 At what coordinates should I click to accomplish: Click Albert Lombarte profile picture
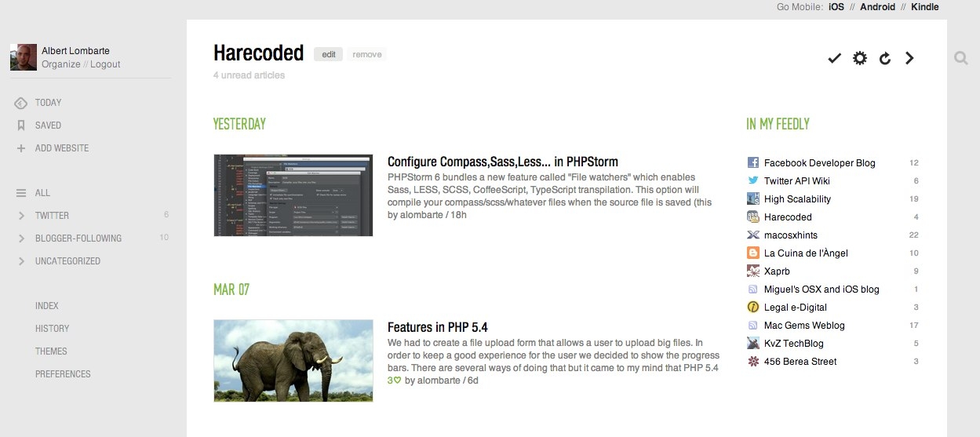[x=24, y=57]
